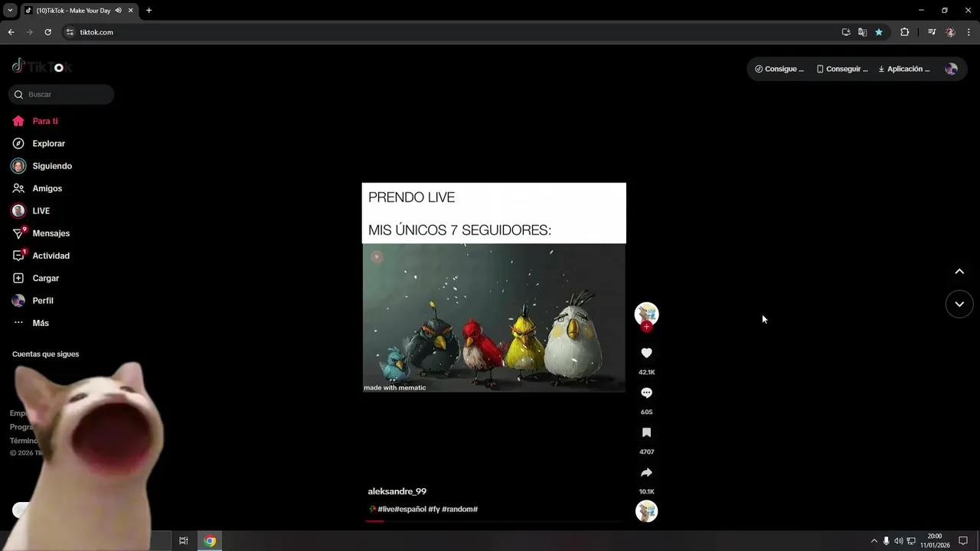Go to previous video with up chevron
Image resolution: width=980 pixels, height=551 pixels.
959,272
